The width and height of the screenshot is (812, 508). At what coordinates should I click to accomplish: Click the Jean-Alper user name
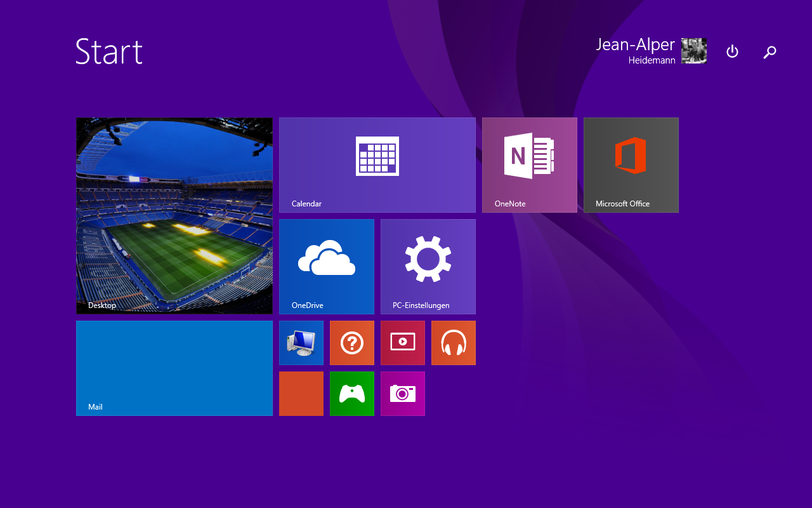635,44
